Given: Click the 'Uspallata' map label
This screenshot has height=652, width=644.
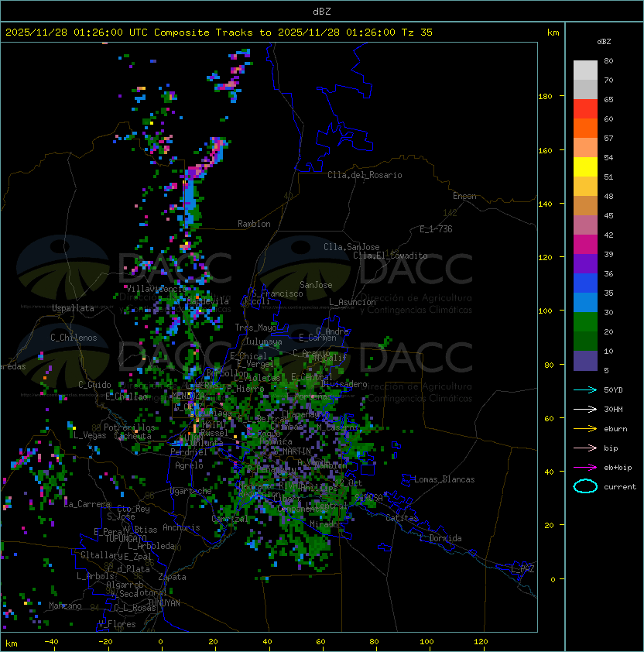Looking at the screenshot, I should pos(73,308).
